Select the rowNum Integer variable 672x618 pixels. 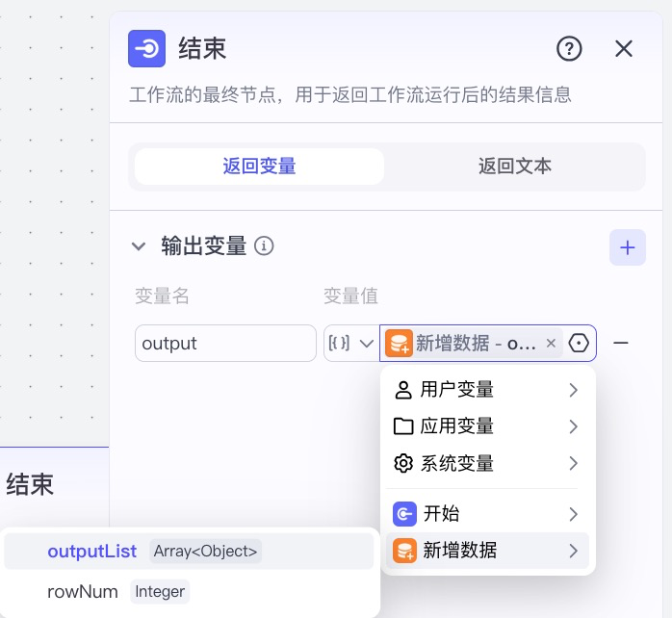[x=189, y=592]
